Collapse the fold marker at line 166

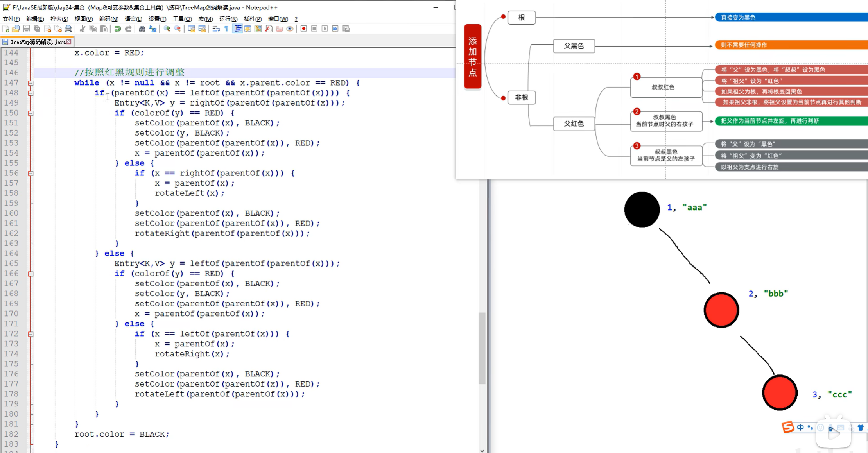(30, 274)
